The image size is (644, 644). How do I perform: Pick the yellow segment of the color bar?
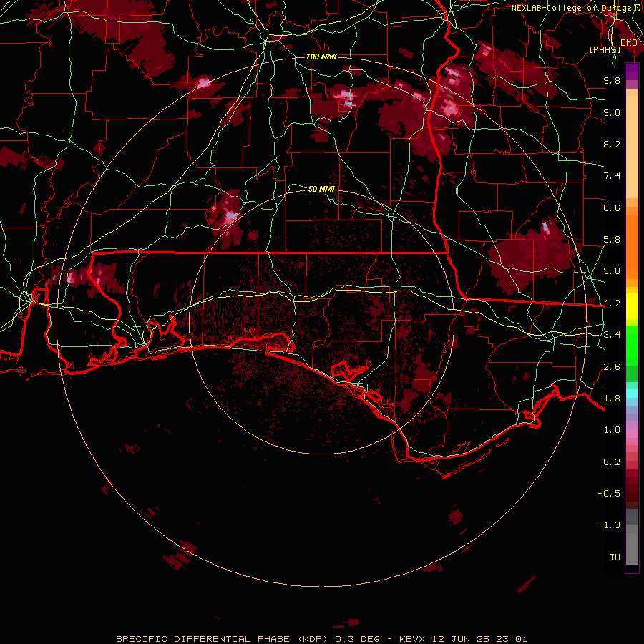pyautogui.click(x=632, y=306)
